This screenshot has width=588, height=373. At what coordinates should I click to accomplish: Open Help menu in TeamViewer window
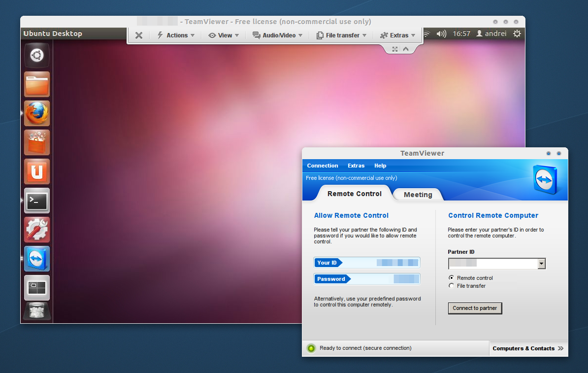point(380,166)
